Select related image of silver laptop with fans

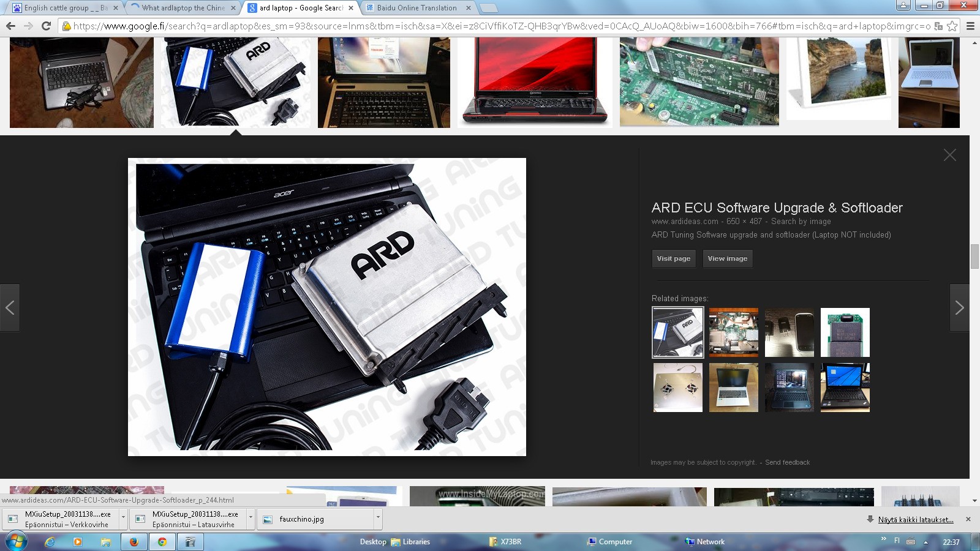pos(678,388)
